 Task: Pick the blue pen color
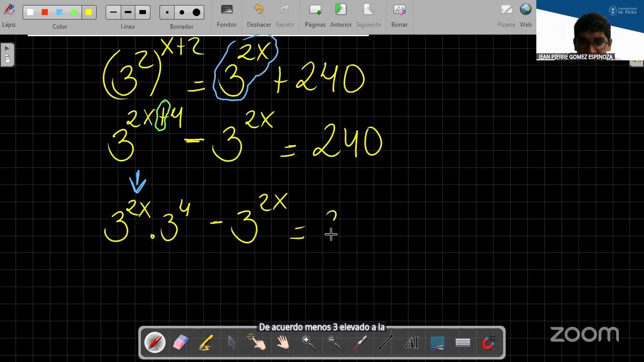tap(59, 12)
